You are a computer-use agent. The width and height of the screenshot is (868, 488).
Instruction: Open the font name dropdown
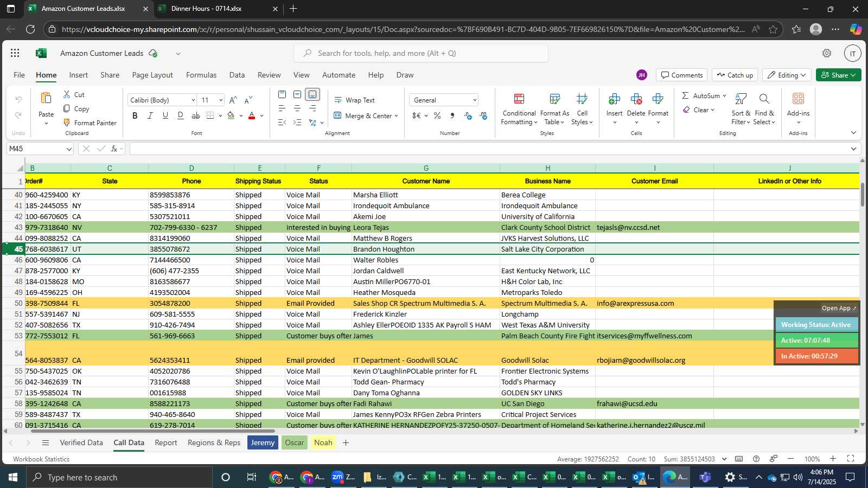[x=193, y=100]
